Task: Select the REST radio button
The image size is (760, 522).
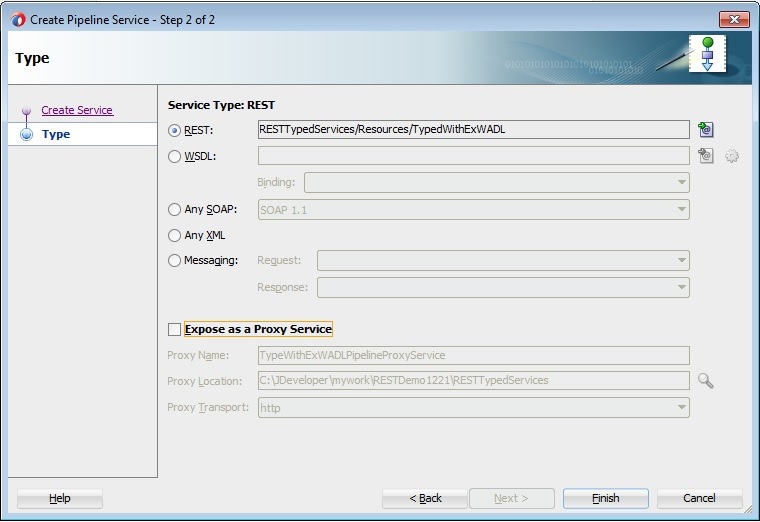Action: click(x=175, y=130)
